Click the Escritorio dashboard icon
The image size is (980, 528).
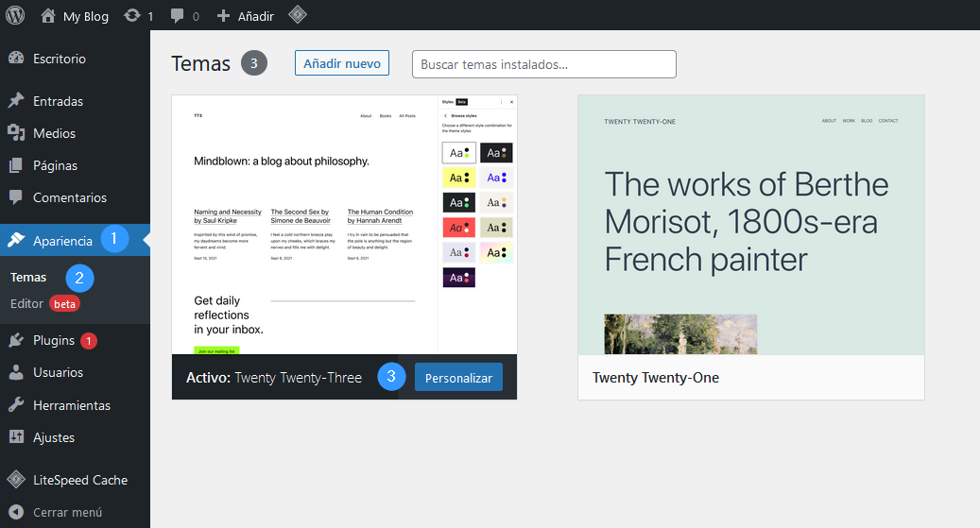[x=16, y=59]
